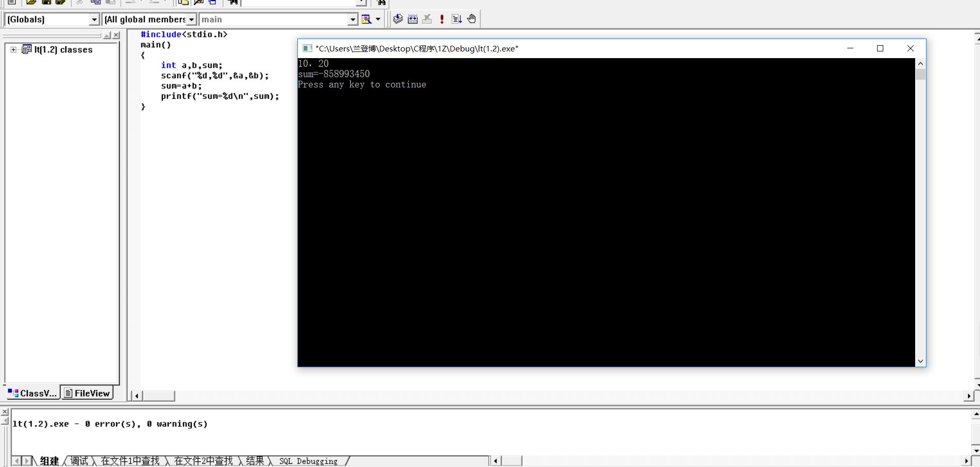This screenshot has height=467, width=980.
Task: Close the output panel with its X
Action: coord(5,412)
